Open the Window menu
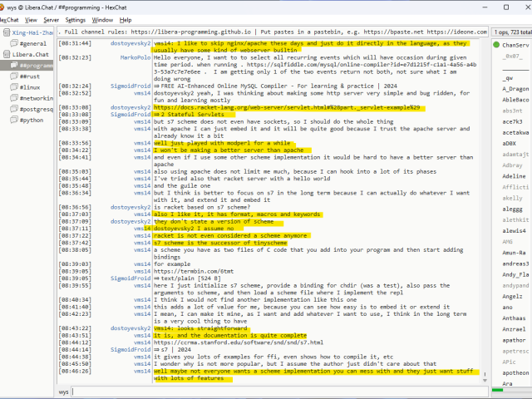 coord(103,19)
